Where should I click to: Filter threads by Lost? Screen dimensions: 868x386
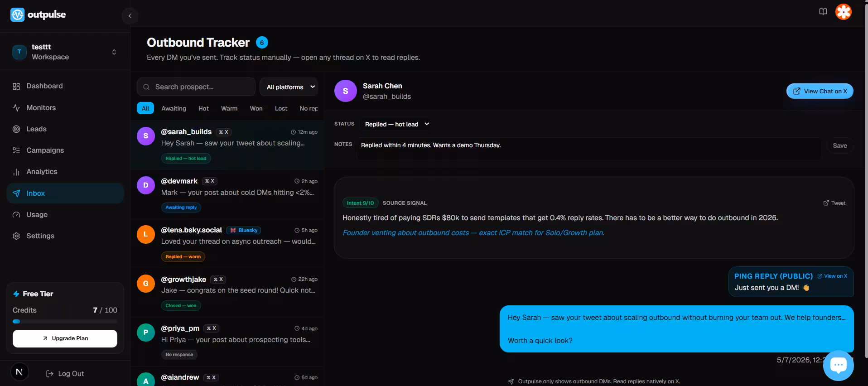pyautogui.click(x=281, y=108)
